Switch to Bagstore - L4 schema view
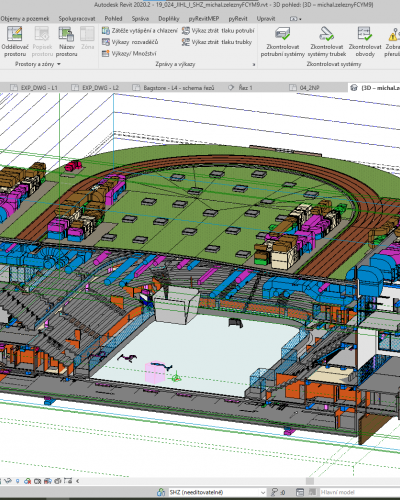The height and width of the screenshot is (500, 400). pos(174,88)
